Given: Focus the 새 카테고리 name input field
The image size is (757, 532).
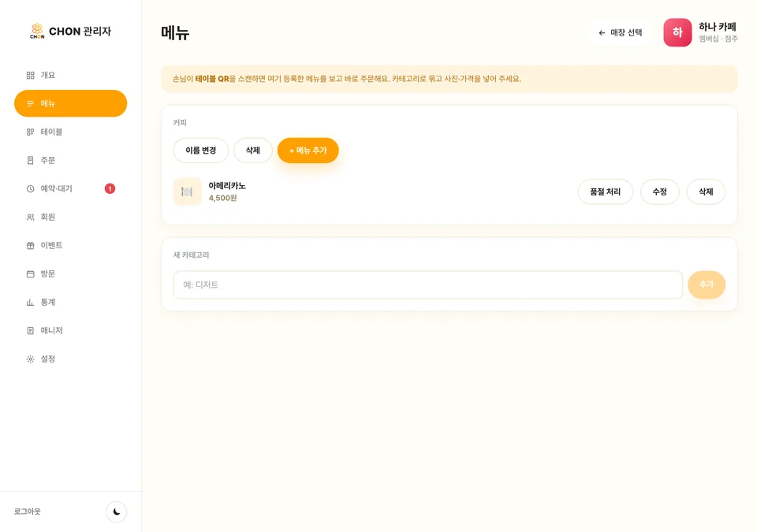Looking at the screenshot, I should [427, 285].
